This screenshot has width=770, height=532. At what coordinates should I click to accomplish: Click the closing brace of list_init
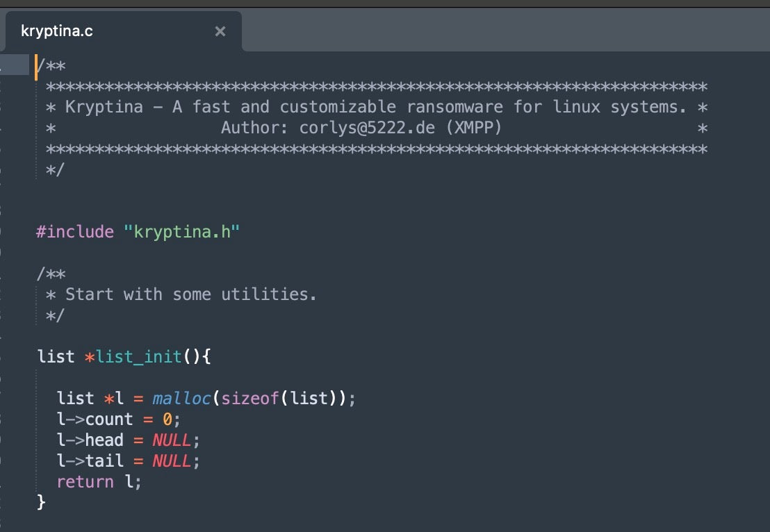point(41,501)
